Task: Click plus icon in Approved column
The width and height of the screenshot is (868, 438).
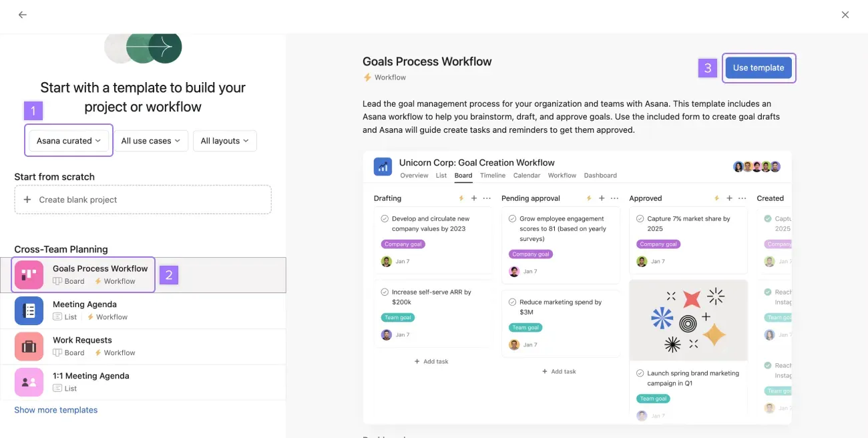Action: pyautogui.click(x=729, y=198)
